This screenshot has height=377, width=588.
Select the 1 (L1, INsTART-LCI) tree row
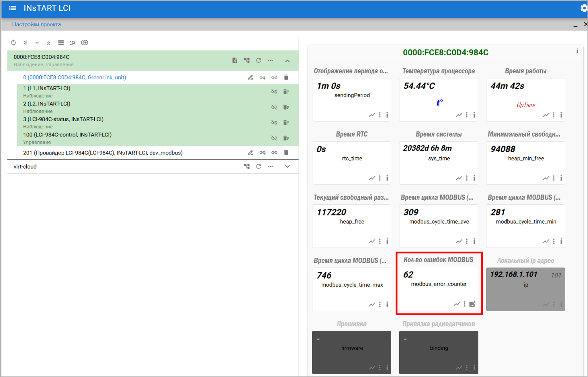158,92
